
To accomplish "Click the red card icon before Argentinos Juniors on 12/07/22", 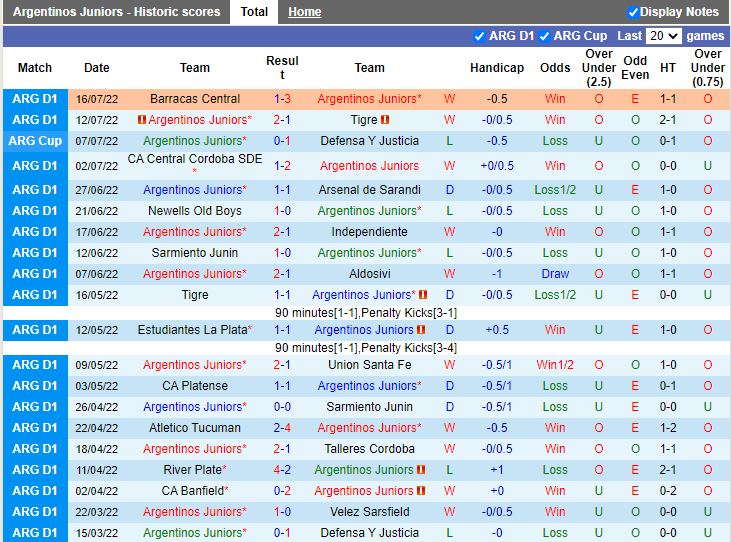I will tap(142, 120).
